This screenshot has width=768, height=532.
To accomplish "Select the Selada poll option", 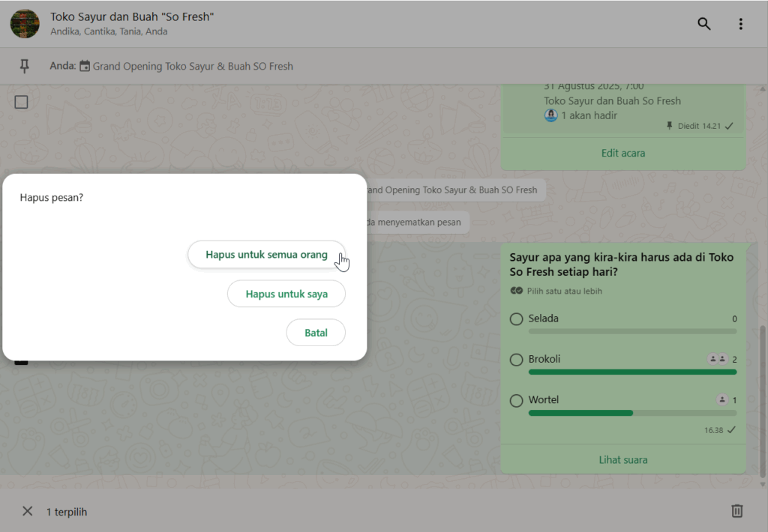I will click(516, 319).
